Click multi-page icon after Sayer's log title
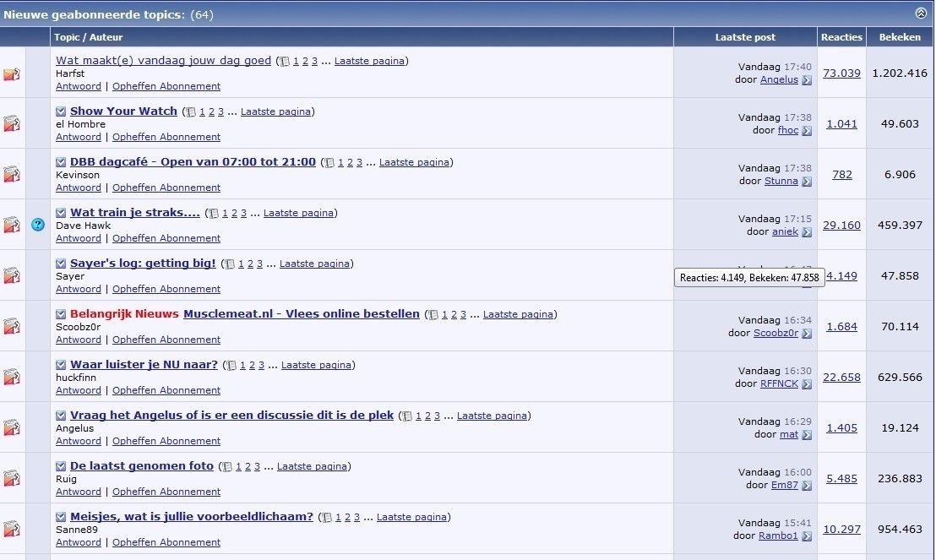The width and height of the screenshot is (936, 560). 229,264
